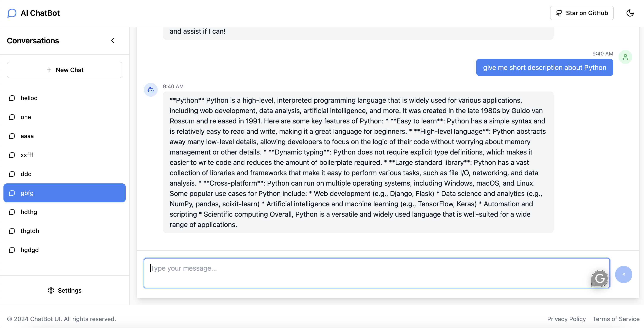The height and width of the screenshot is (328, 644).
Task: Click the bot avatar icon
Action: click(151, 90)
